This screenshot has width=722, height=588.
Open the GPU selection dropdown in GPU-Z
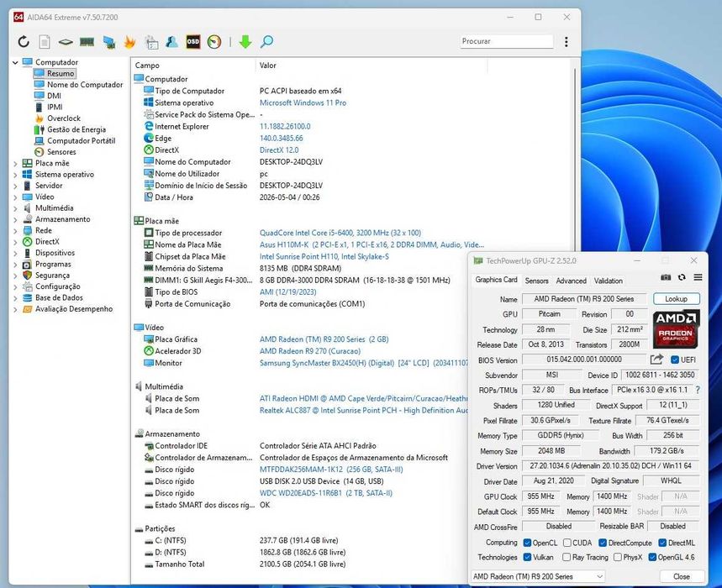click(x=537, y=576)
